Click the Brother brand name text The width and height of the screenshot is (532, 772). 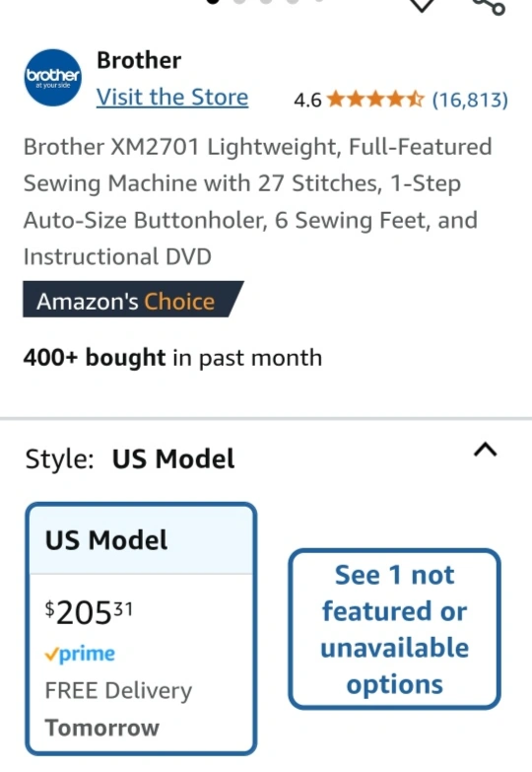pyautogui.click(x=139, y=60)
